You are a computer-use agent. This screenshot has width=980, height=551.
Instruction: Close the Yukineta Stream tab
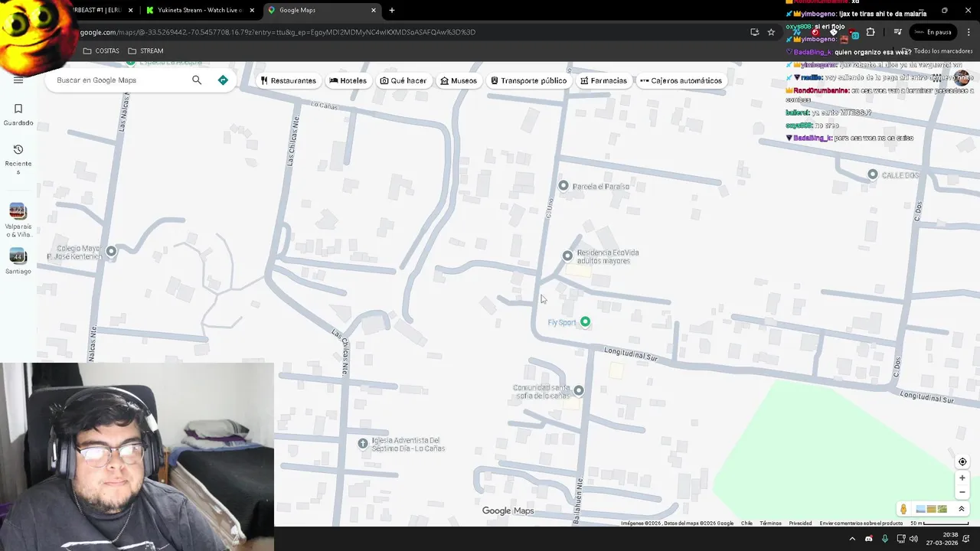[x=252, y=10]
